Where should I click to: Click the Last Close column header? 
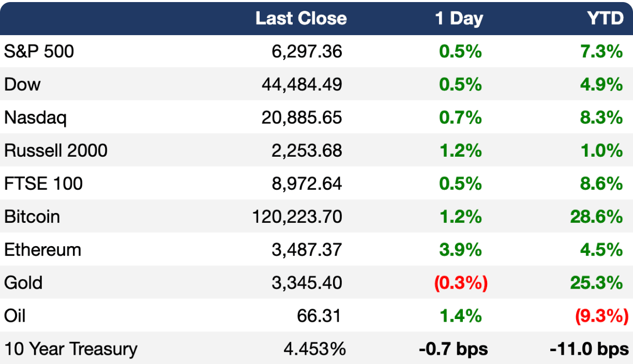tap(301, 19)
